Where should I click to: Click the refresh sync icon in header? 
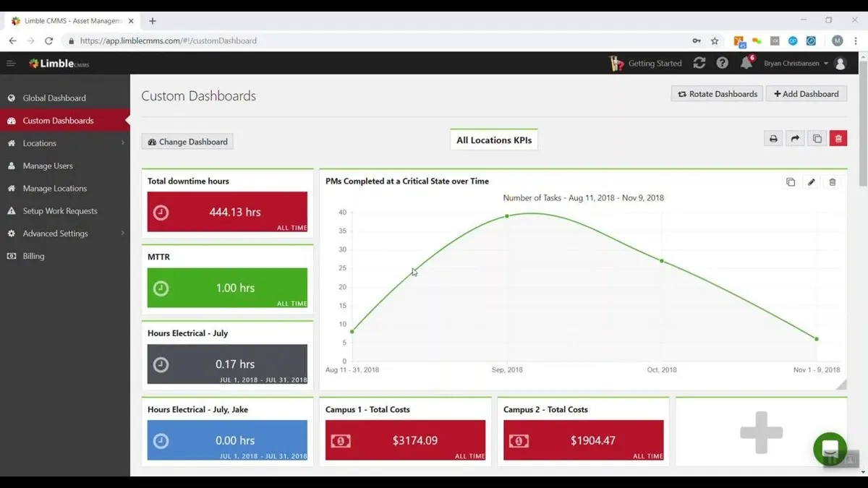click(699, 63)
